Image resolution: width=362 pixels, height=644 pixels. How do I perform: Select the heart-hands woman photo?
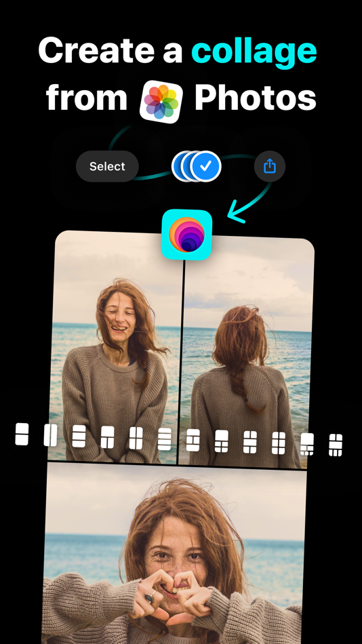point(174,554)
